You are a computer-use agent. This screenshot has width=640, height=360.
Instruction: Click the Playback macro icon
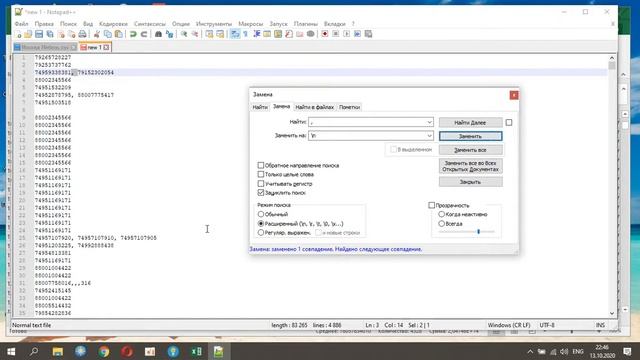[347, 34]
